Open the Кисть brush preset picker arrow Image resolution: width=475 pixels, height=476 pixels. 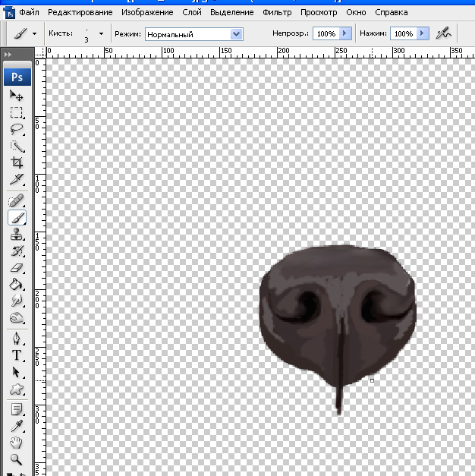pyautogui.click(x=101, y=34)
